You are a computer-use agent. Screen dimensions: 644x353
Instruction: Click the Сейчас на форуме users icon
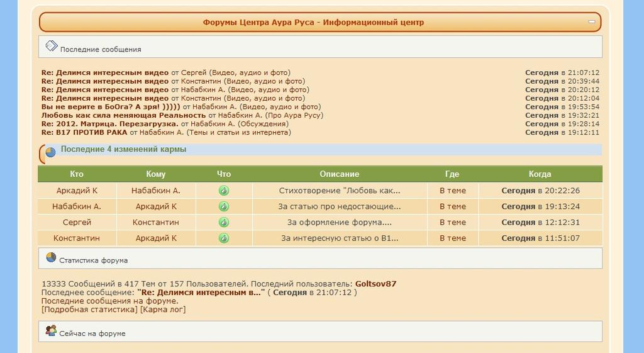point(51,331)
